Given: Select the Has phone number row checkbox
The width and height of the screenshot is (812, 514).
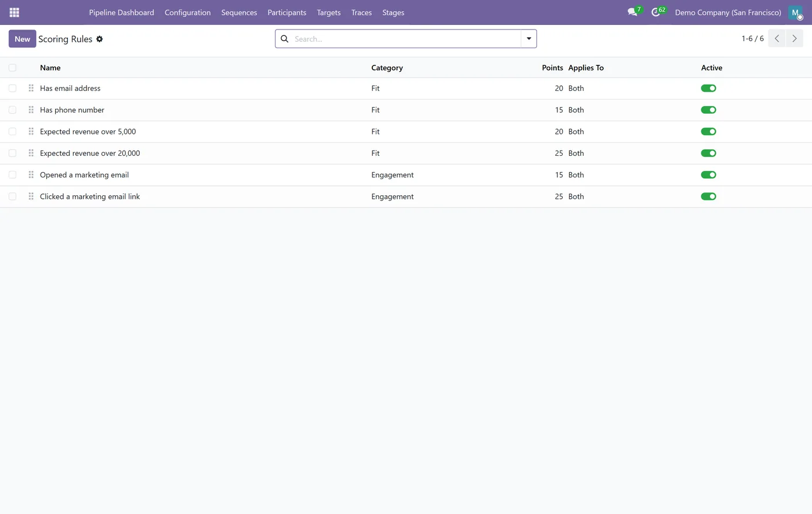Looking at the screenshot, I should (12, 110).
